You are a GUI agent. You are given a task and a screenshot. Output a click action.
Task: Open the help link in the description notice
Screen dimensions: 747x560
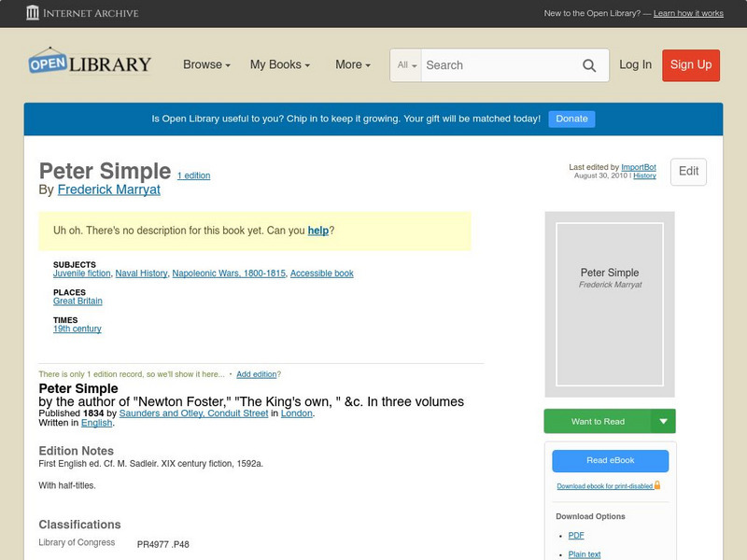[x=320, y=231]
